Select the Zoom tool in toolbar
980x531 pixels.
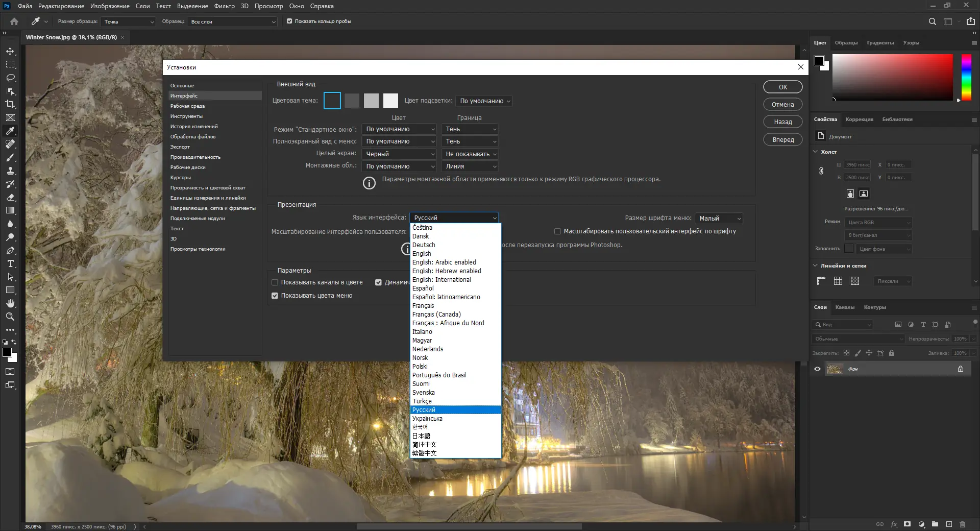[10, 317]
